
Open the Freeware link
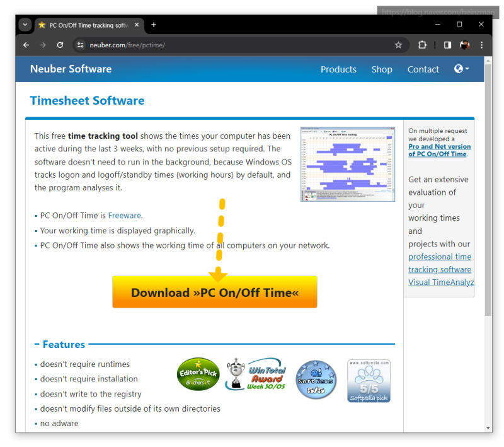pyautogui.click(x=125, y=216)
